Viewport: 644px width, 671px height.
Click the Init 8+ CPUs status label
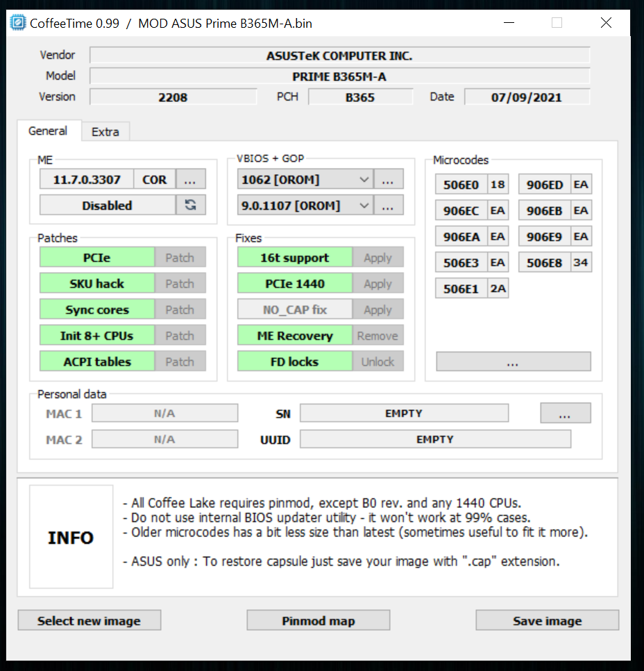point(97,336)
